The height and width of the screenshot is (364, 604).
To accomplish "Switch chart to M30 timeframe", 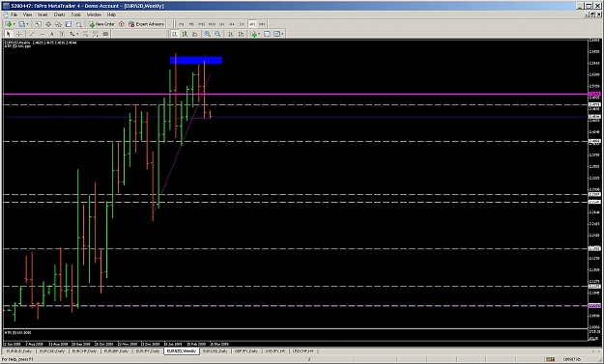I will coord(212,24).
